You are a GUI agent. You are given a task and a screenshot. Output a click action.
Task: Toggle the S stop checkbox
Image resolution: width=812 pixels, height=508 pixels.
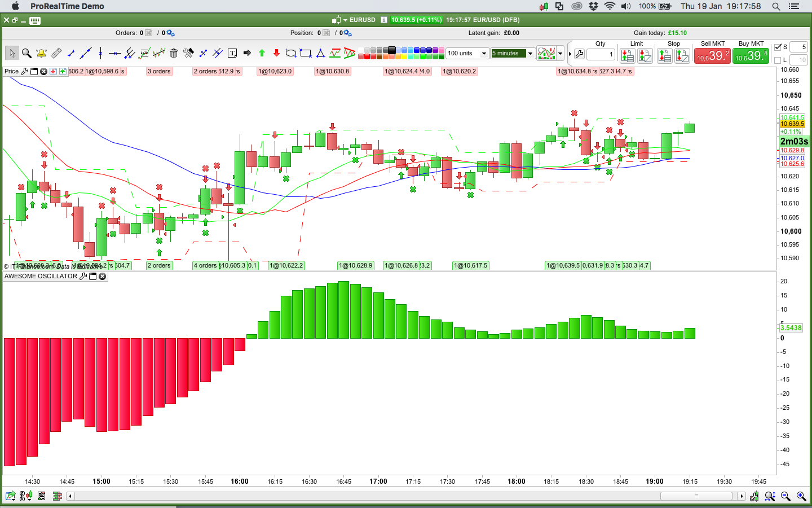(x=778, y=47)
